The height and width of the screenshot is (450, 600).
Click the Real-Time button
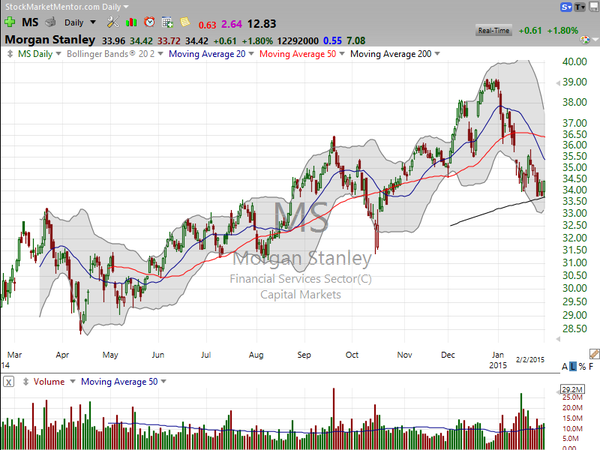point(494,30)
